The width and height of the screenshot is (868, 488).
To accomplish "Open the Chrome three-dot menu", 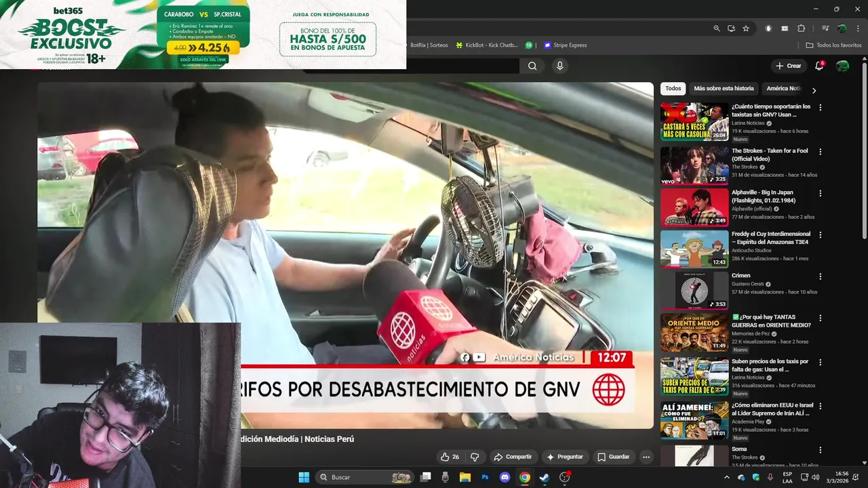I will 857,28.
